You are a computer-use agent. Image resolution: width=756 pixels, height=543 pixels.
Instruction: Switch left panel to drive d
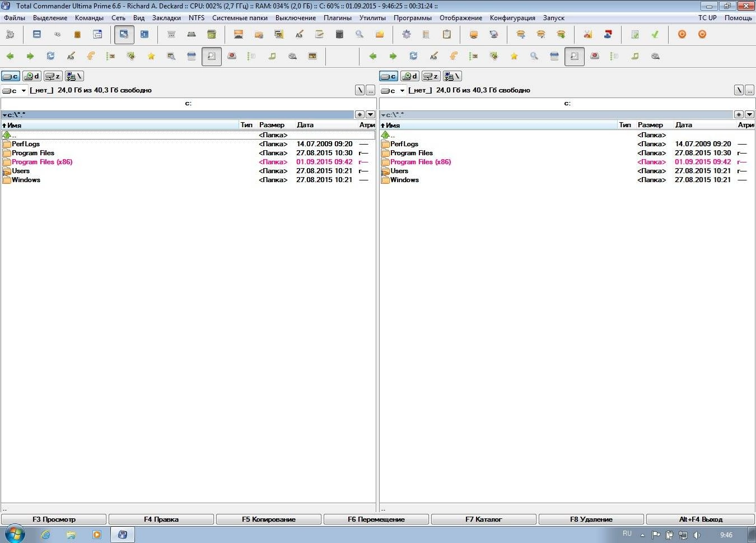(32, 76)
